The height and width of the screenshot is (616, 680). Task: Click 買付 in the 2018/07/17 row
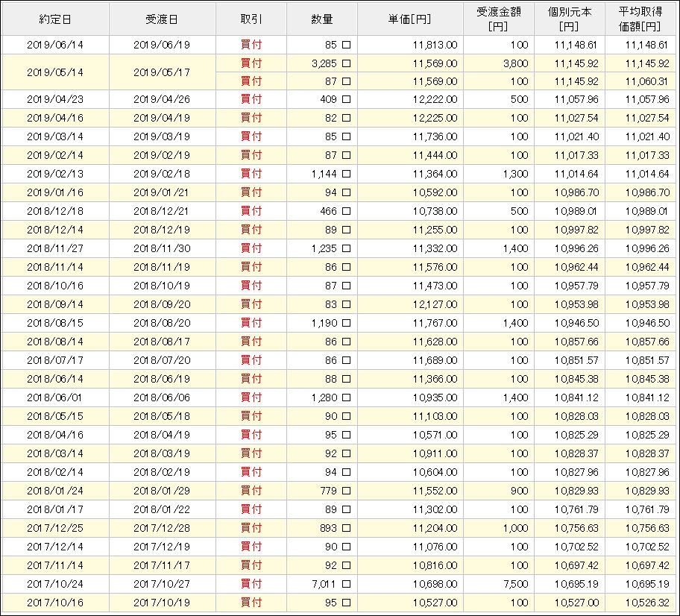[x=251, y=360]
